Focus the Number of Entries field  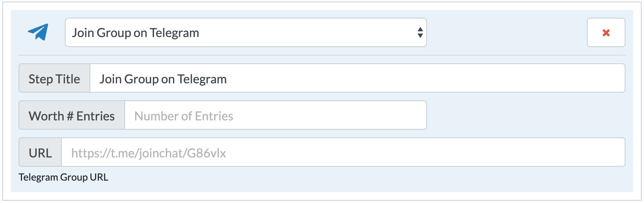click(276, 115)
